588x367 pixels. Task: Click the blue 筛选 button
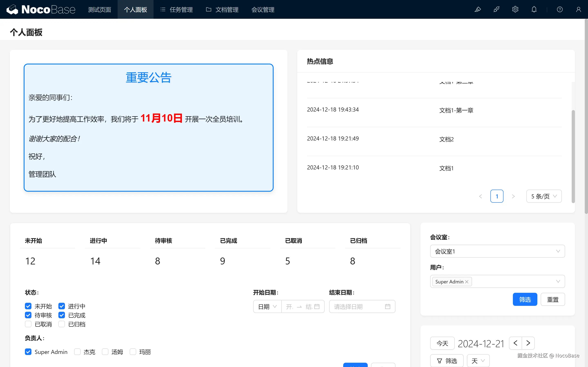tap(525, 299)
